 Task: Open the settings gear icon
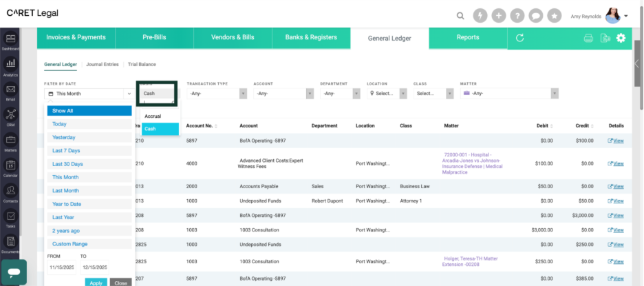coord(621,39)
